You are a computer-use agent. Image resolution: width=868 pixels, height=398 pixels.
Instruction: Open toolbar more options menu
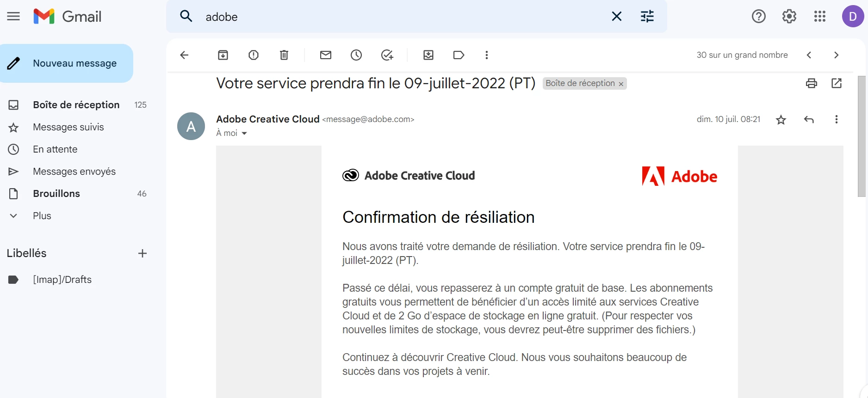(x=486, y=55)
